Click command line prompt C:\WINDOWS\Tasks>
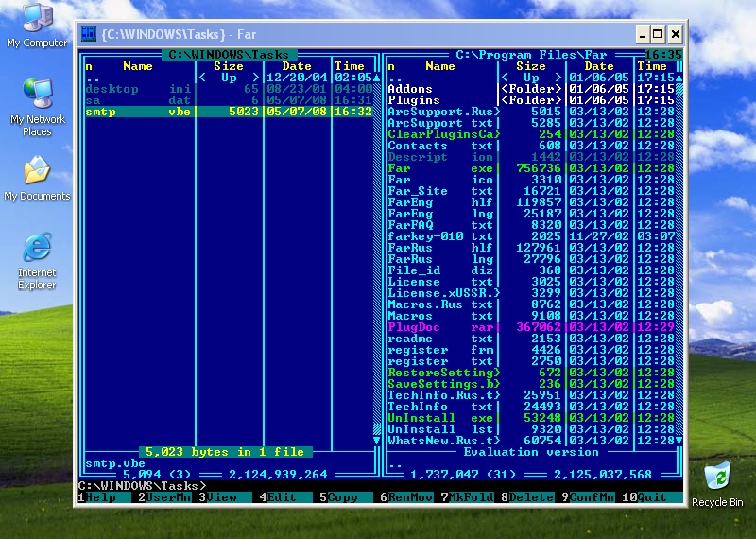The width and height of the screenshot is (756, 539). coord(143,486)
